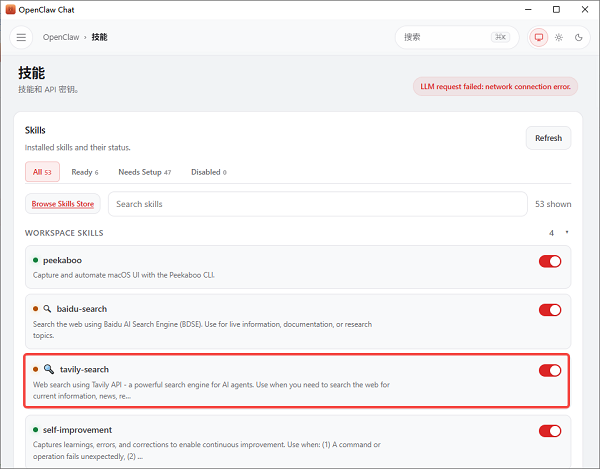
Task: Select the system theme monitor icon
Action: pos(539,37)
